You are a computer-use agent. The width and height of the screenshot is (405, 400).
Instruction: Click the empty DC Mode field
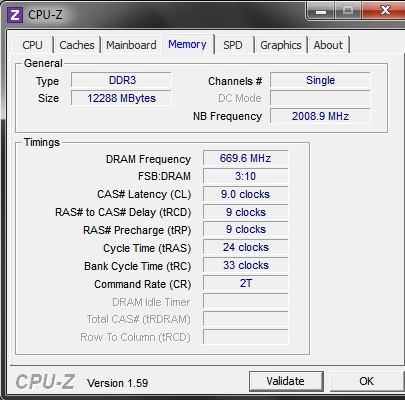(x=320, y=98)
